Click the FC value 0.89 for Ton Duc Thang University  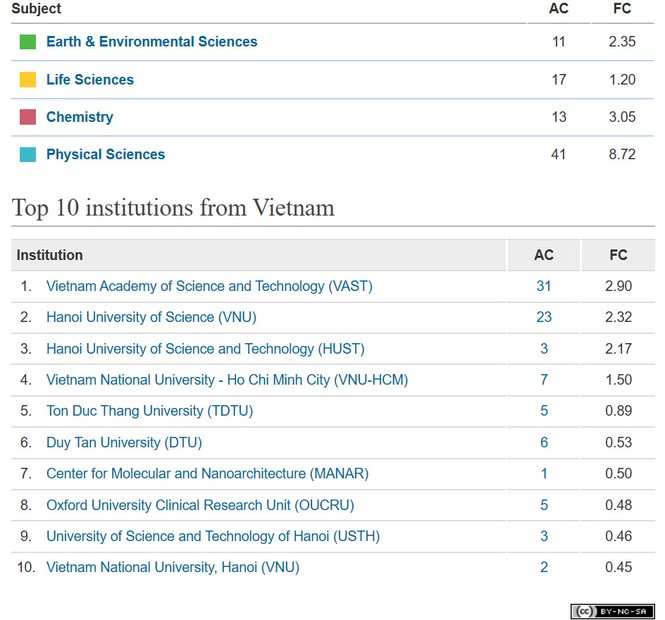point(618,411)
